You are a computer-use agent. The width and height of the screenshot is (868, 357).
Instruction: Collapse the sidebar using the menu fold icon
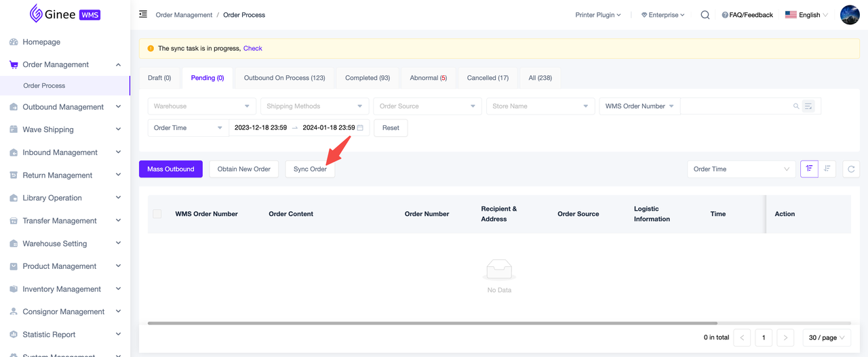click(143, 14)
